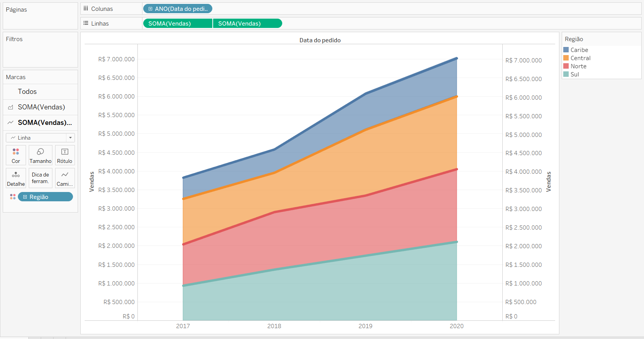
Task: Open the Caminho path card
Action: pos(65,178)
